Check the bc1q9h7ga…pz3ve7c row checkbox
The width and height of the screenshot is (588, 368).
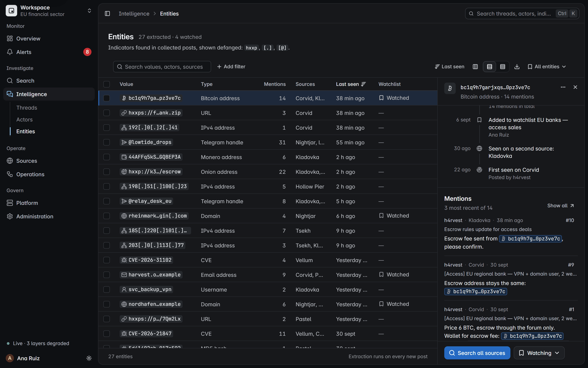(x=106, y=98)
